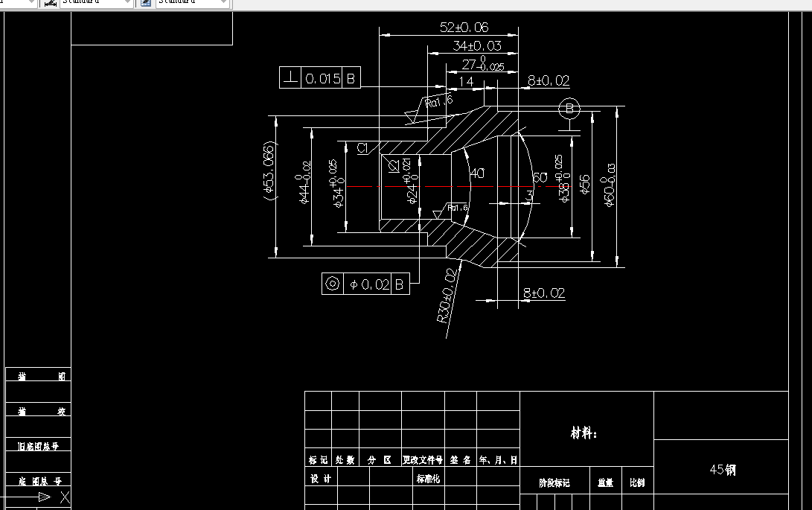Click the 45钢 material text

723,470
